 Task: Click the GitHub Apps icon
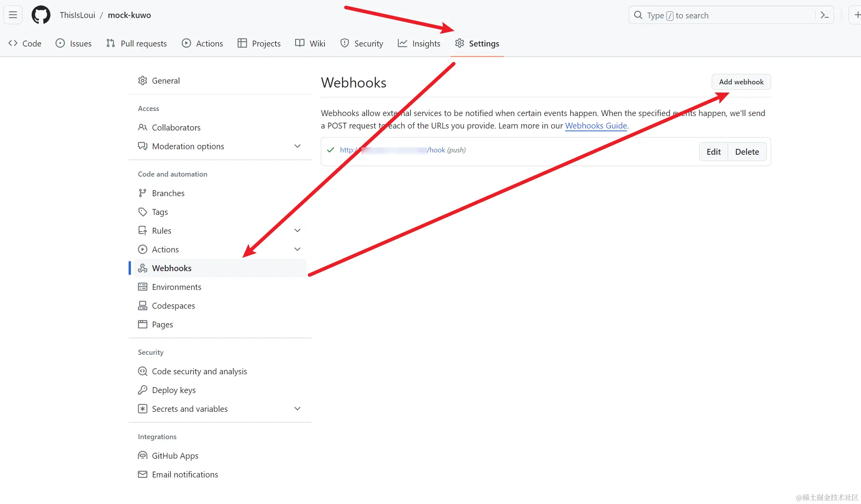tap(143, 456)
